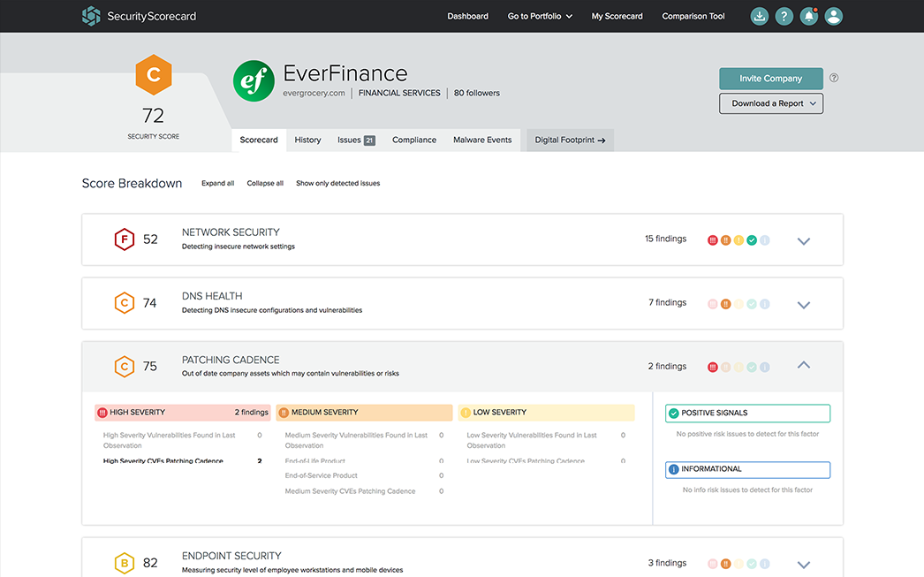
Task: Click 'End-of-Service Product' under Medium Severity
Action: [x=322, y=475]
